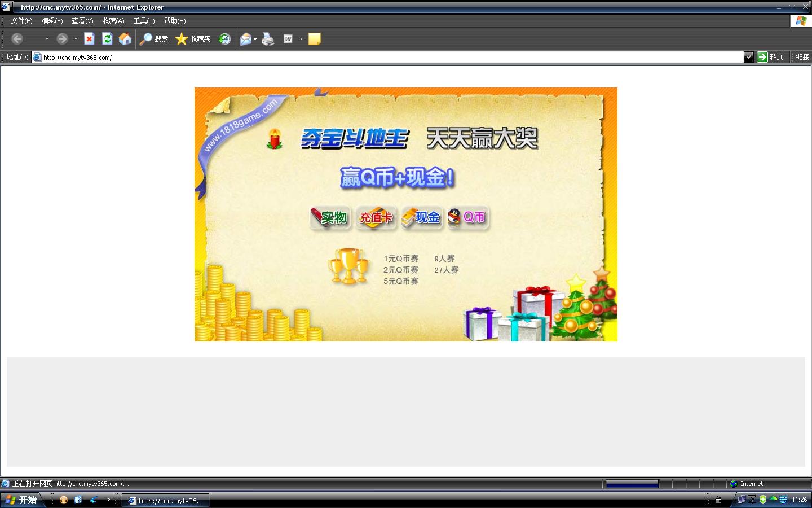Click the gold trophy image

click(349, 266)
